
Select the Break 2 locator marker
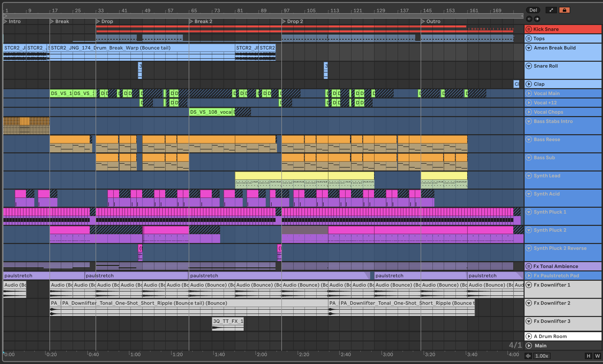point(191,21)
